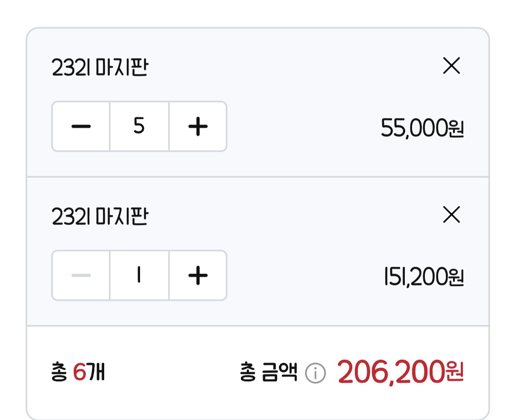The width and height of the screenshot is (515, 420).
Task: Click the 원 unit after 206,200
Action: tap(454, 373)
